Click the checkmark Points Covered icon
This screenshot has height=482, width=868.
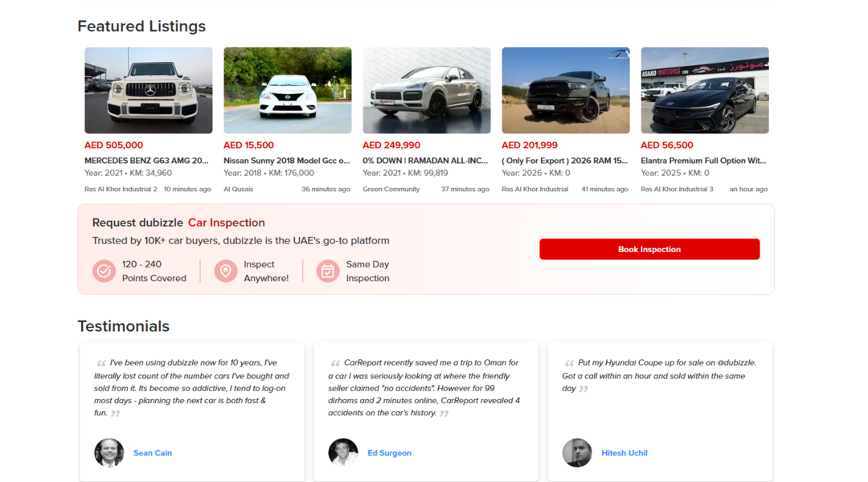tap(104, 272)
